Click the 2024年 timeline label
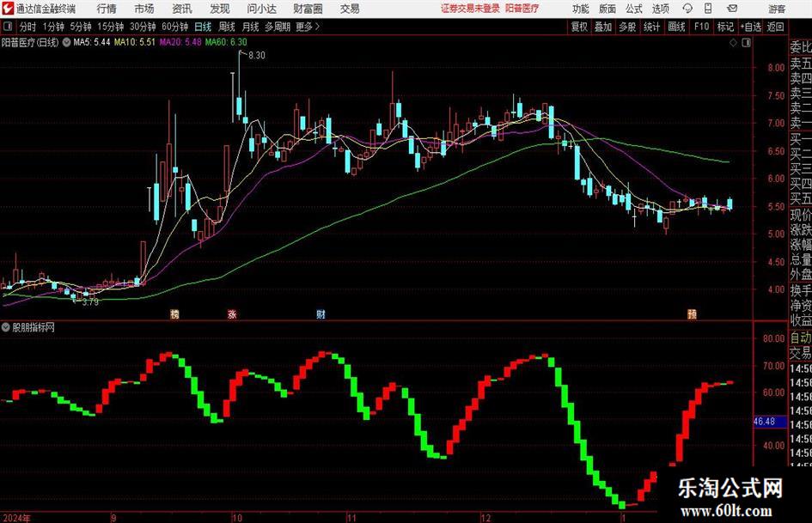 (x=16, y=518)
